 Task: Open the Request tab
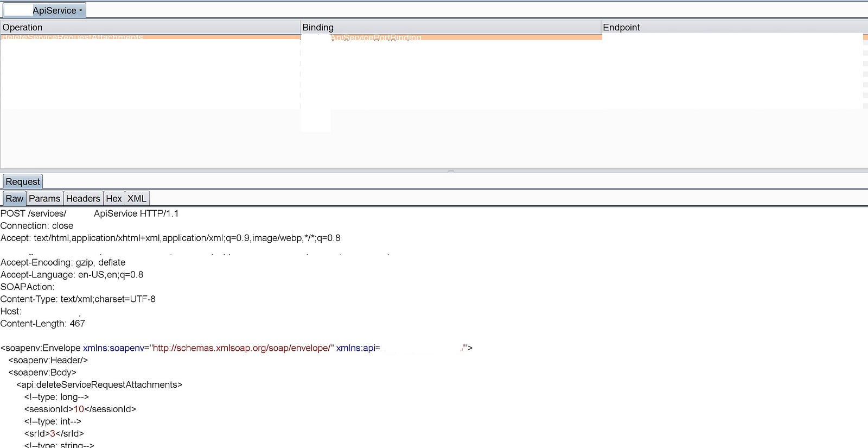[x=23, y=181]
